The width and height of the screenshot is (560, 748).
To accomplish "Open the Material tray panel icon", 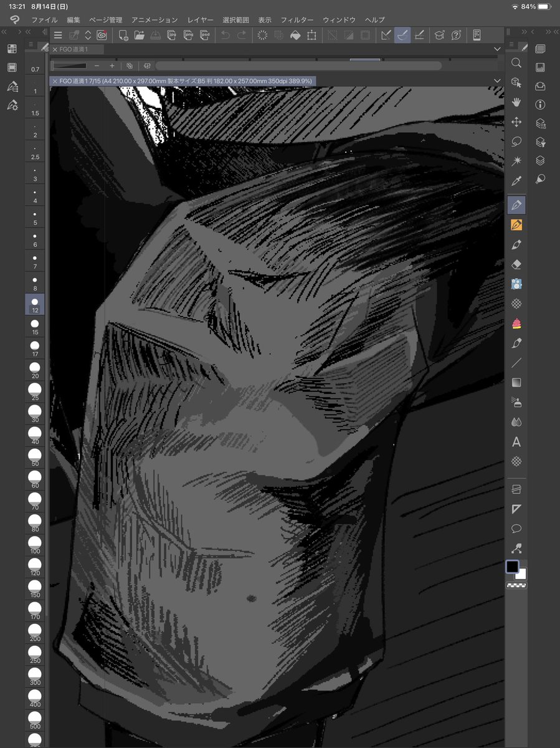I will tap(541, 86).
